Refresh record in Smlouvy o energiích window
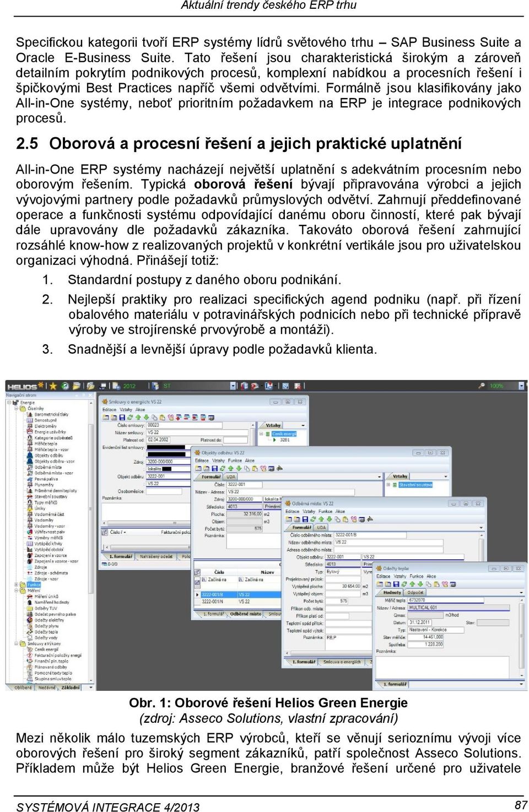The width and height of the screenshot is (529, 812). [x=130, y=418]
